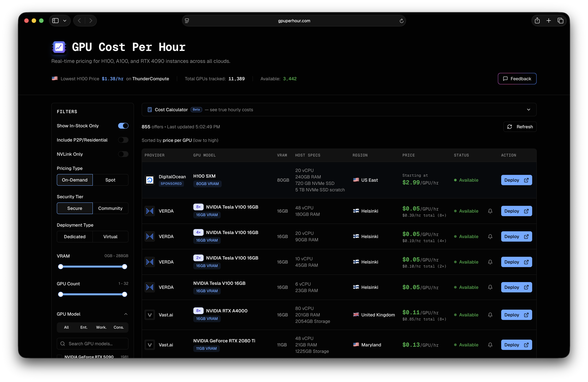Image resolution: width=588 pixels, height=382 pixels.
Task: Deploy the VERDA 8x Tesla V100 offer
Action: pos(516,211)
